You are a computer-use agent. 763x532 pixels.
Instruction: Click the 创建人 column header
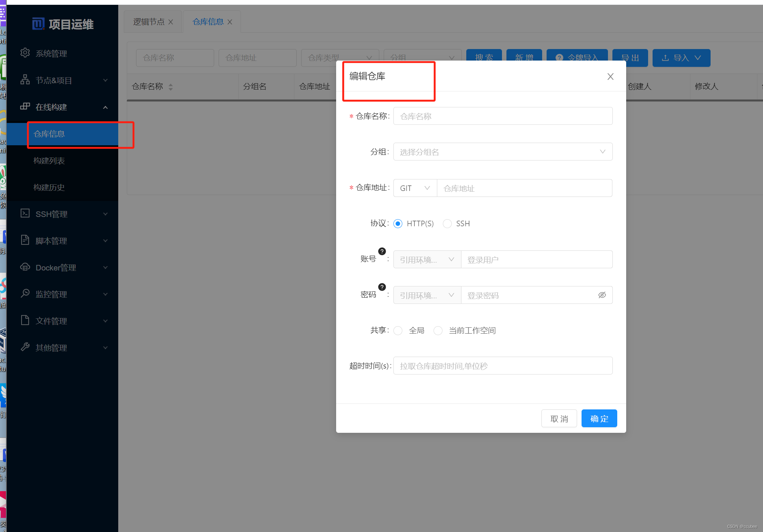click(x=639, y=87)
